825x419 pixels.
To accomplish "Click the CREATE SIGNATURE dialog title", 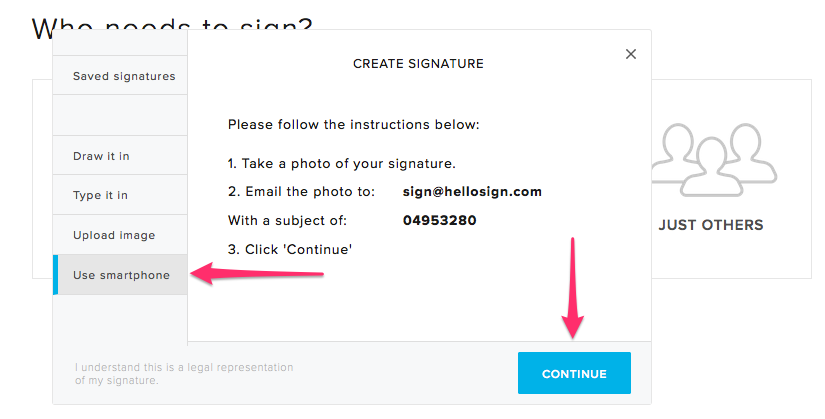I will click(418, 64).
